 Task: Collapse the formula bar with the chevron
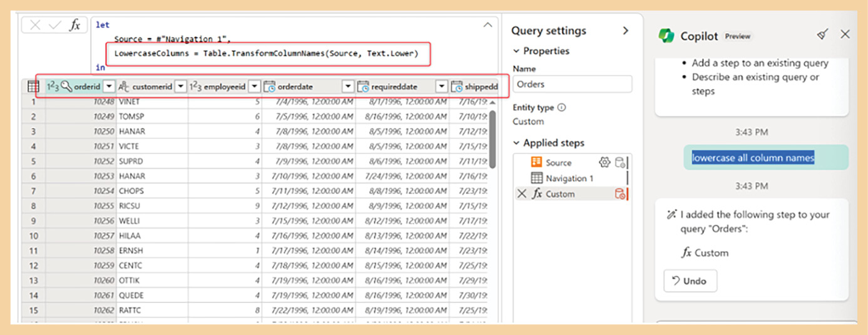pos(488,24)
